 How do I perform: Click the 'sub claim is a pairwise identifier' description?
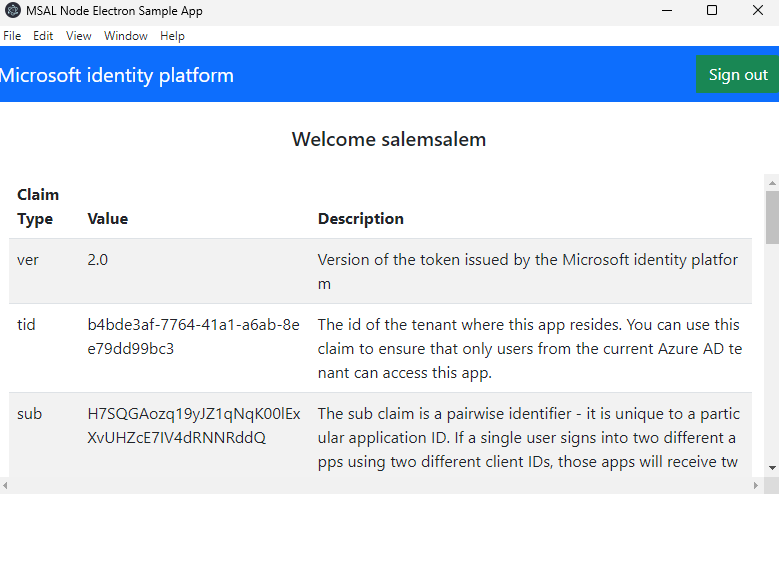tap(529, 438)
